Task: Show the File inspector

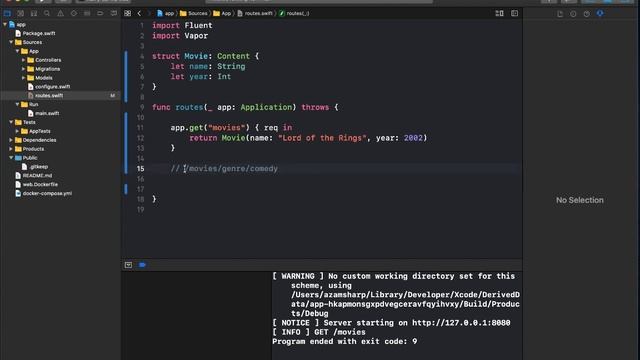Action: (x=560, y=14)
